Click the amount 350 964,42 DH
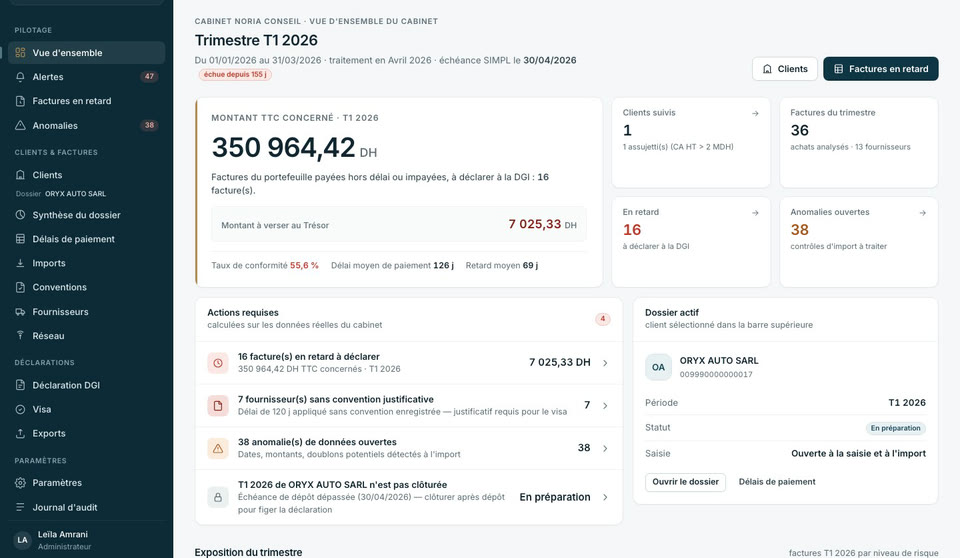 click(294, 148)
